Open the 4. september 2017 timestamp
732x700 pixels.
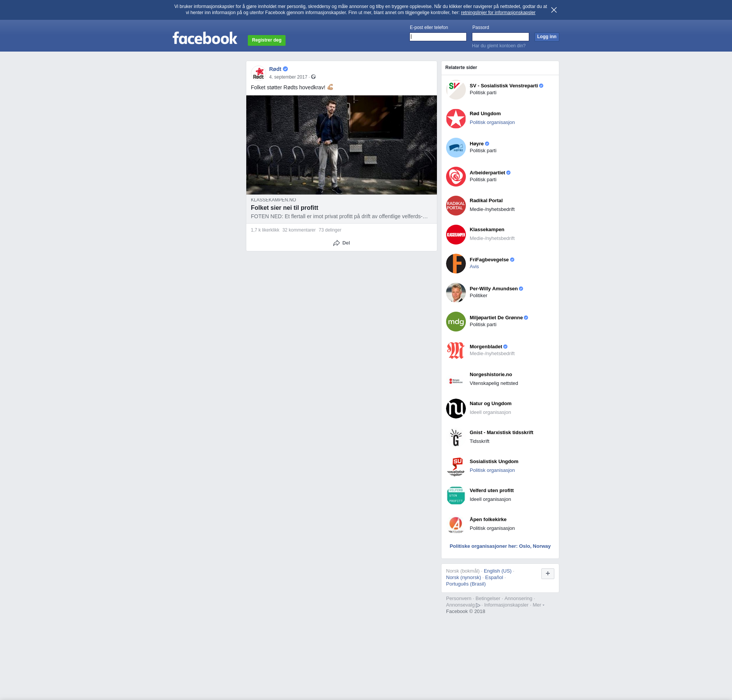click(288, 77)
